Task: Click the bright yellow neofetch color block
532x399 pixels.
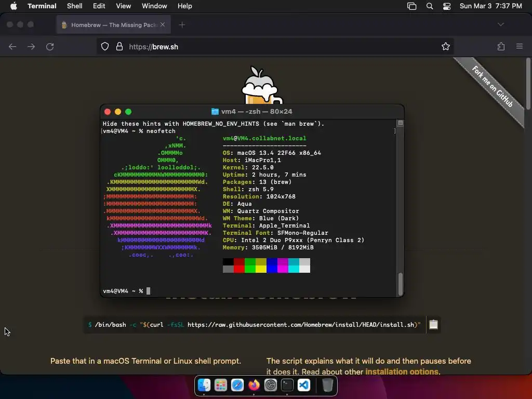Action: point(261,269)
